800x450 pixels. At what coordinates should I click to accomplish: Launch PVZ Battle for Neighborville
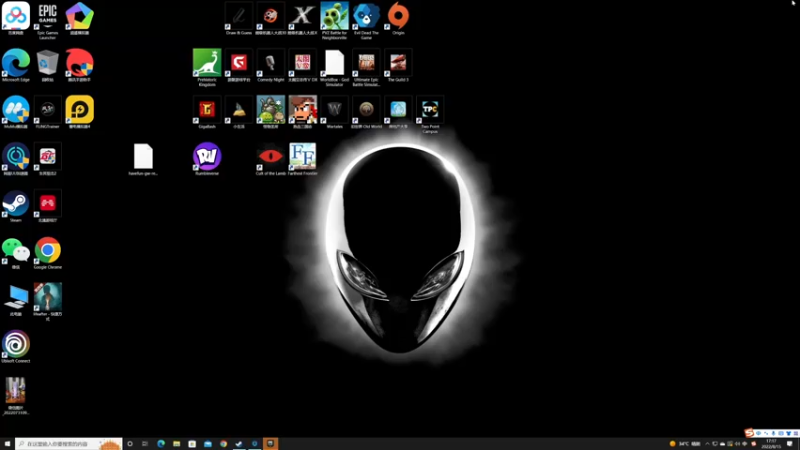coord(334,20)
